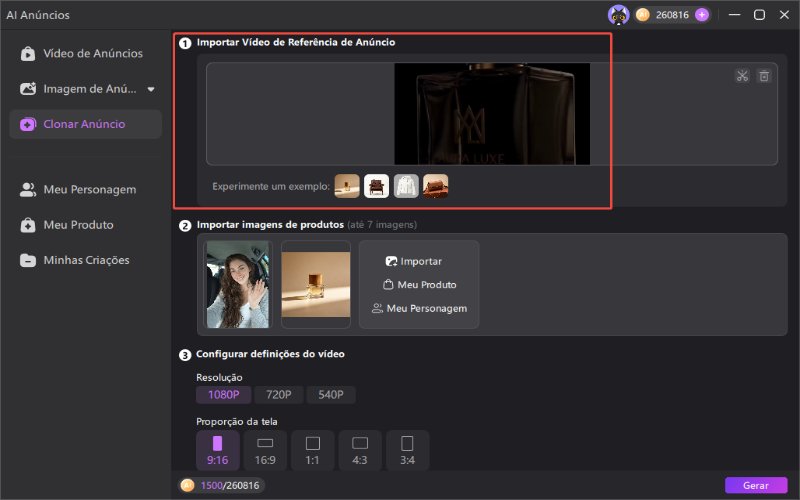Click the 1500/260816 credit cost indicator
The height and width of the screenshot is (500, 800).
(x=222, y=485)
